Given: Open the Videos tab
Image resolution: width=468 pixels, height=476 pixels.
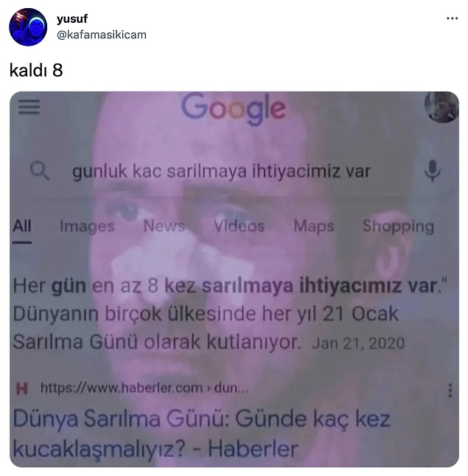Looking at the screenshot, I should point(239,226).
